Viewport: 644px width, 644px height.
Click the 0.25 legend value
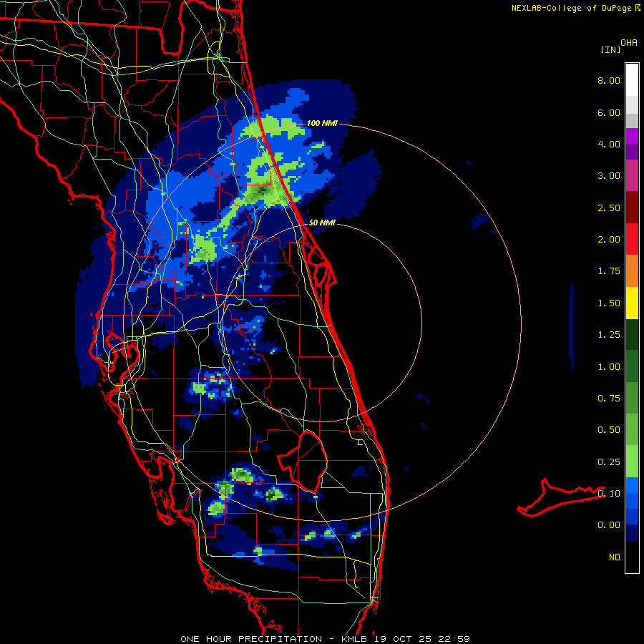coord(608,462)
